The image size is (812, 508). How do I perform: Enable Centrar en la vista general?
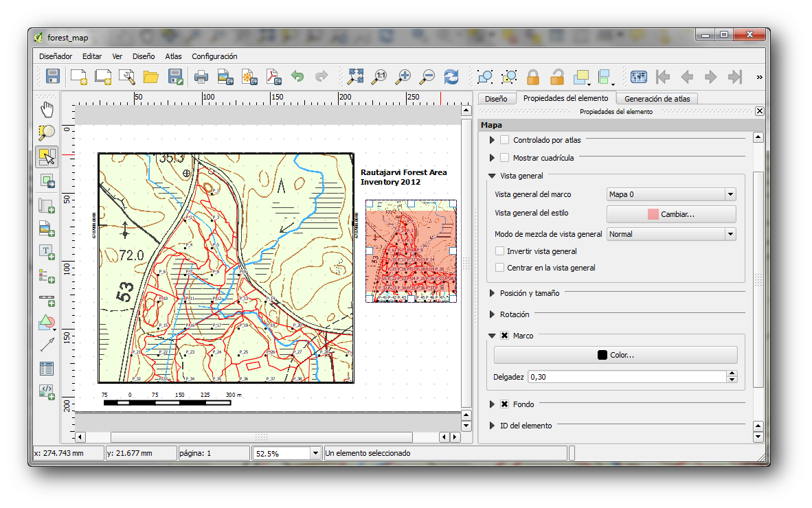click(x=499, y=268)
